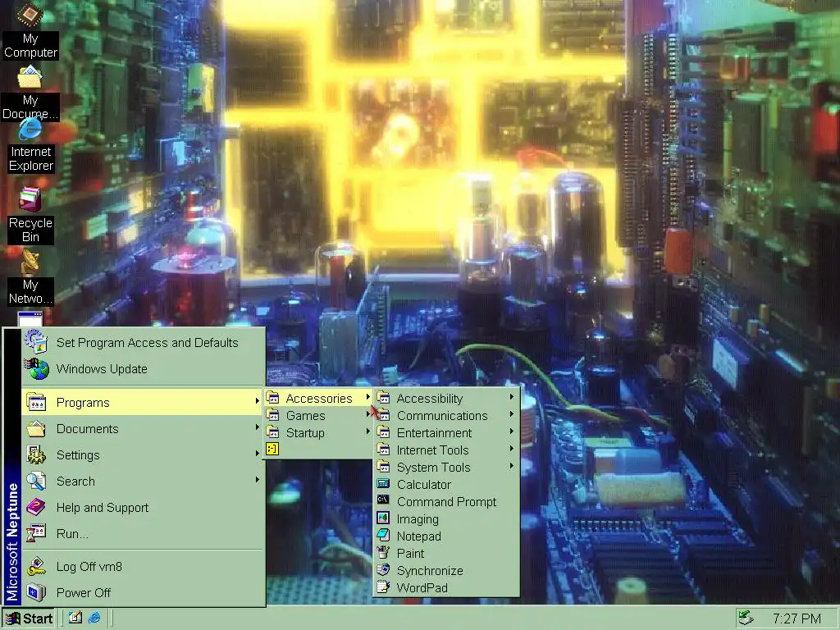Click the Command Prompt icon in Accessories
840x630 pixels.
383,501
